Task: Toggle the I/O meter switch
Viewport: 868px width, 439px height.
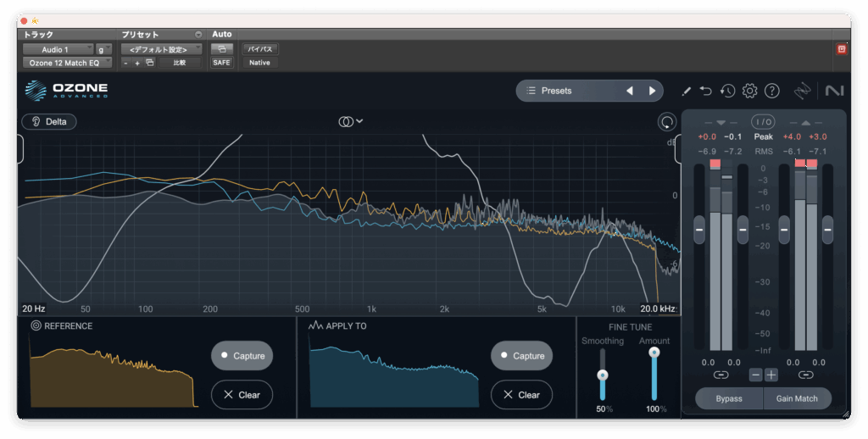Action: point(763,121)
